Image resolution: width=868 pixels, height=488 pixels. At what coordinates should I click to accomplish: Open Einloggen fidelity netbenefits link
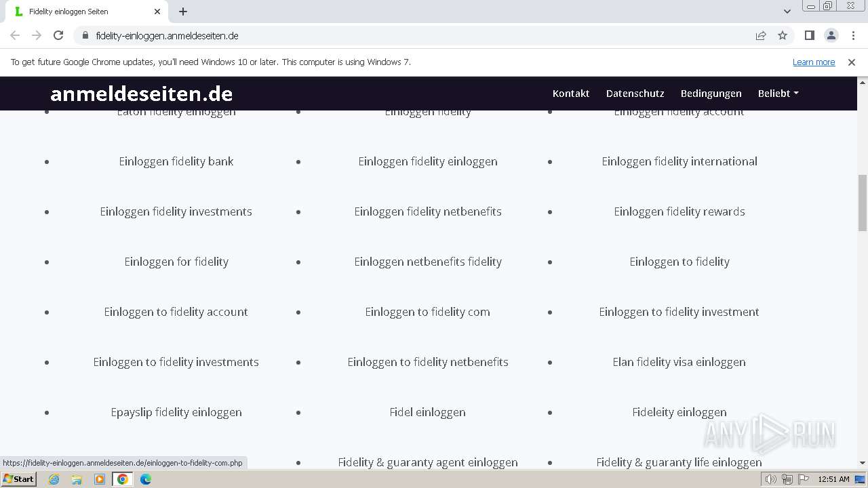tap(428, 211)
